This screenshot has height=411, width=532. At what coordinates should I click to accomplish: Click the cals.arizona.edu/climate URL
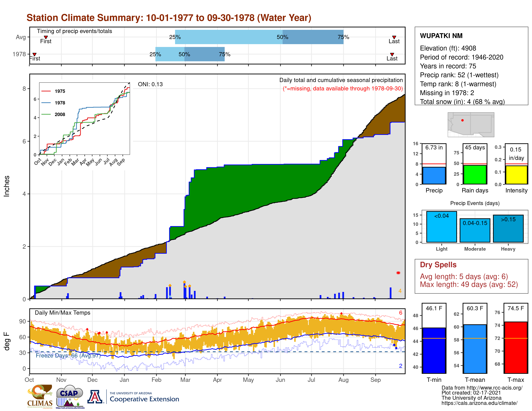[479, 403]
